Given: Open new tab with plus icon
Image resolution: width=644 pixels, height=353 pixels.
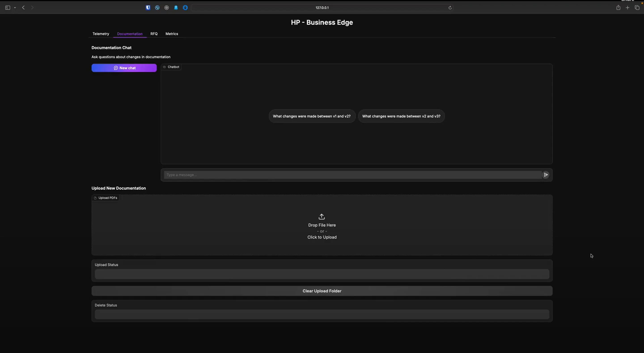Looking at the screenshot, I should tap(627, 8).
